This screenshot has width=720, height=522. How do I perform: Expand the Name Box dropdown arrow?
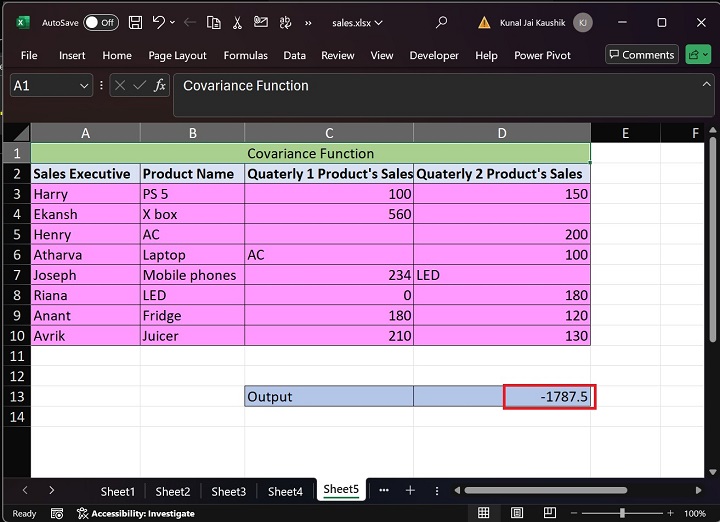pyautogui.click(x=84, y=86)
